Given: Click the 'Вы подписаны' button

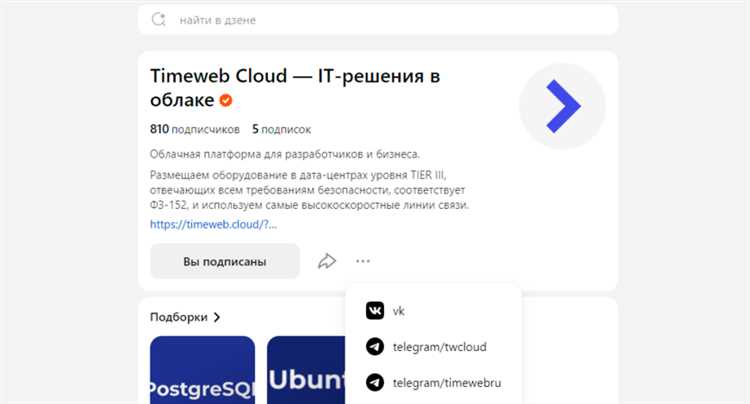Looking at the screenshot, I should coord(225,262).
